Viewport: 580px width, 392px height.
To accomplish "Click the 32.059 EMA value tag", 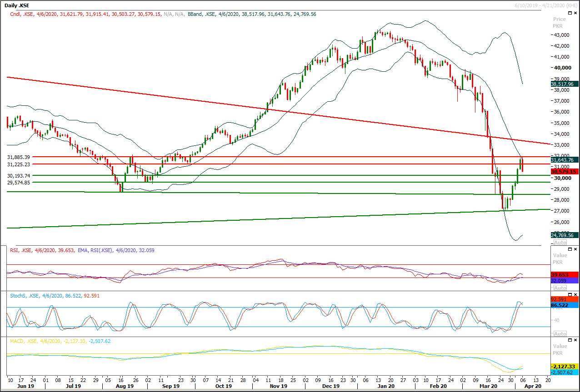I will coord(565,281).
